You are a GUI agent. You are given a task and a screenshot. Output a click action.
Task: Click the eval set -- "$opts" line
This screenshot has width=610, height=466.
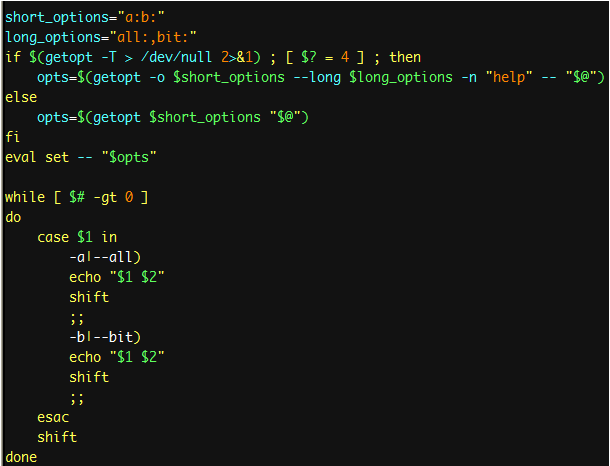[81, 158]
